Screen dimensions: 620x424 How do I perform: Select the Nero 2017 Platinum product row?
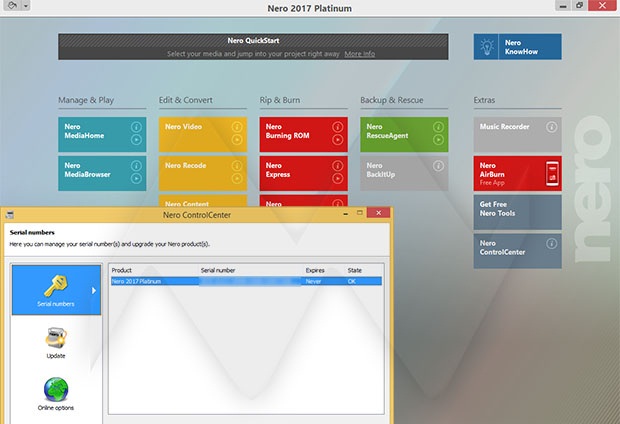(246, 281)
